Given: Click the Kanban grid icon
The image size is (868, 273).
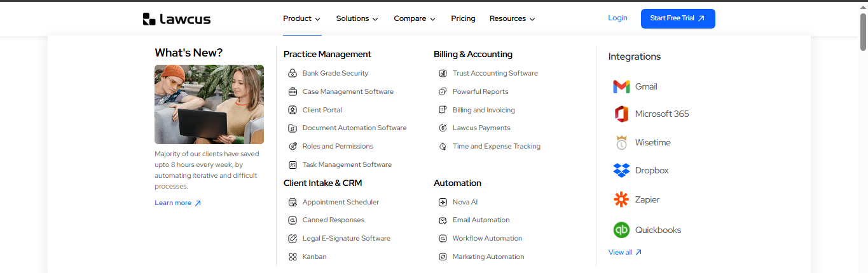Looking at the screenshot, I should [293, 257].
